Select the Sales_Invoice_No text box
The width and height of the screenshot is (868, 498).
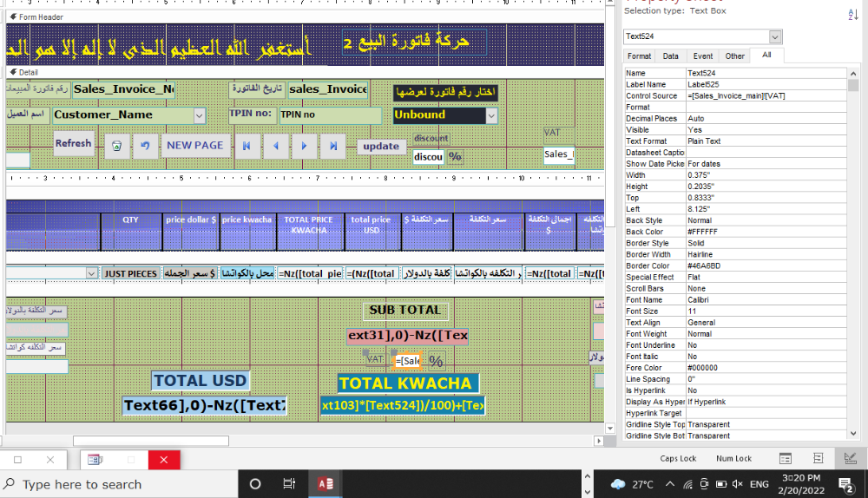click(x=124, y=89)
